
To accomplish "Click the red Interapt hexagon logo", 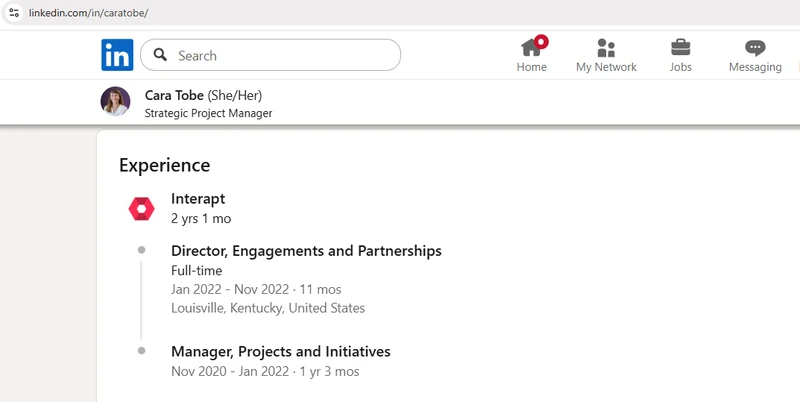I will (x=141, y=208).
